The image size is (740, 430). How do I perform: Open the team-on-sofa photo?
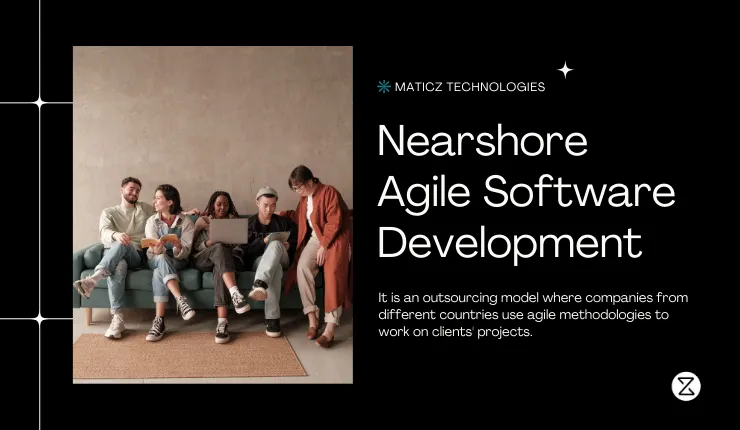pyautogui.click(x=213, y=215)
